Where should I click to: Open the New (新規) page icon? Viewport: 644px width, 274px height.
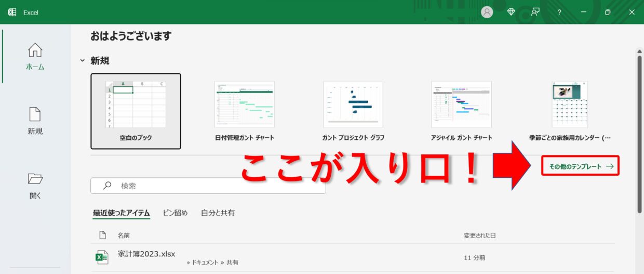tap(35, 115)
